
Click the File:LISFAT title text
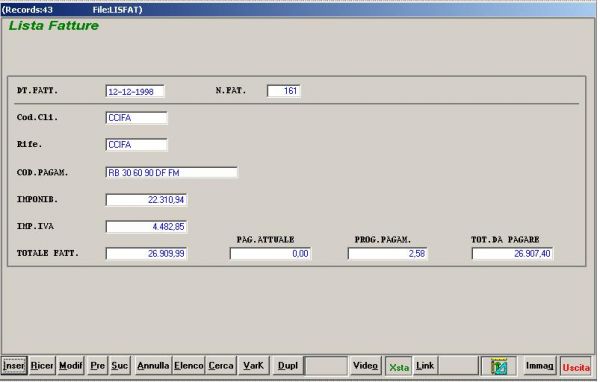pos(117,10)
